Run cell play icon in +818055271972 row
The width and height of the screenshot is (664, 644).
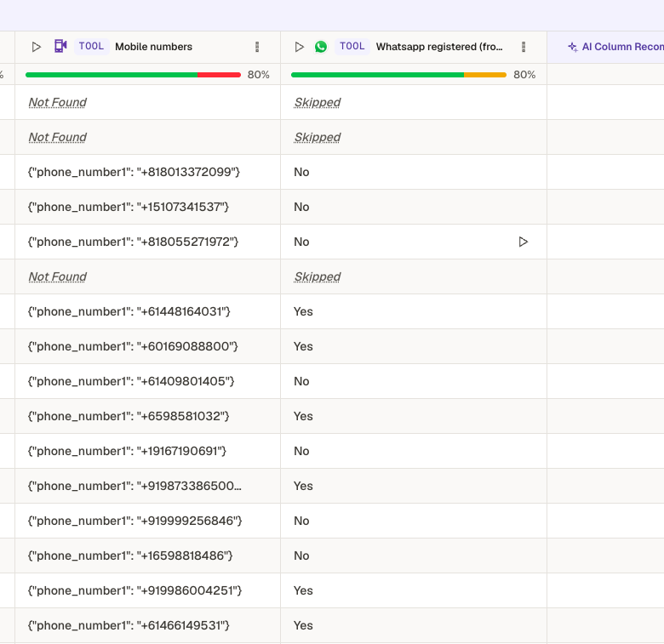(524, 242)
